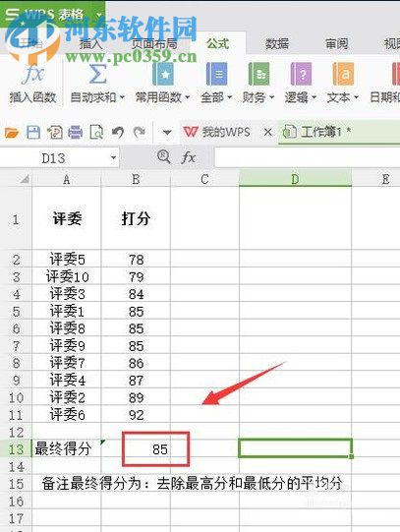Click the Financial functions green icon
Image resolution: width=400 pixels, height=532 pixels.
258,74
